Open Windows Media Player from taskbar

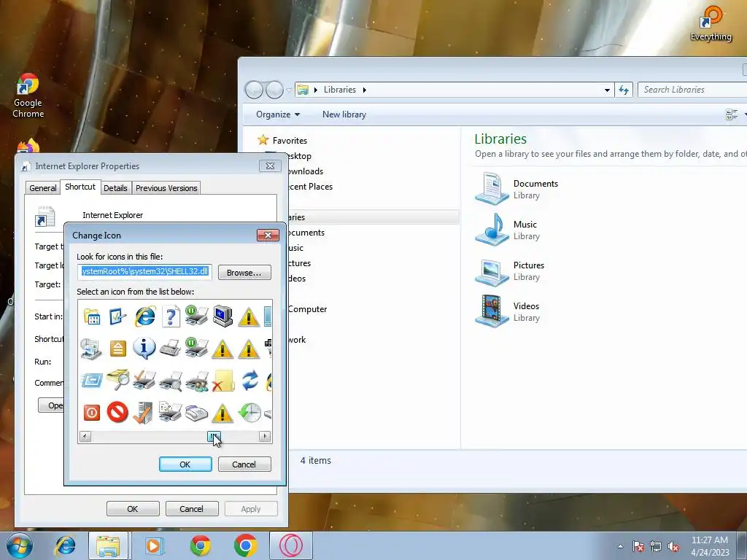click(x=153, y=545)
